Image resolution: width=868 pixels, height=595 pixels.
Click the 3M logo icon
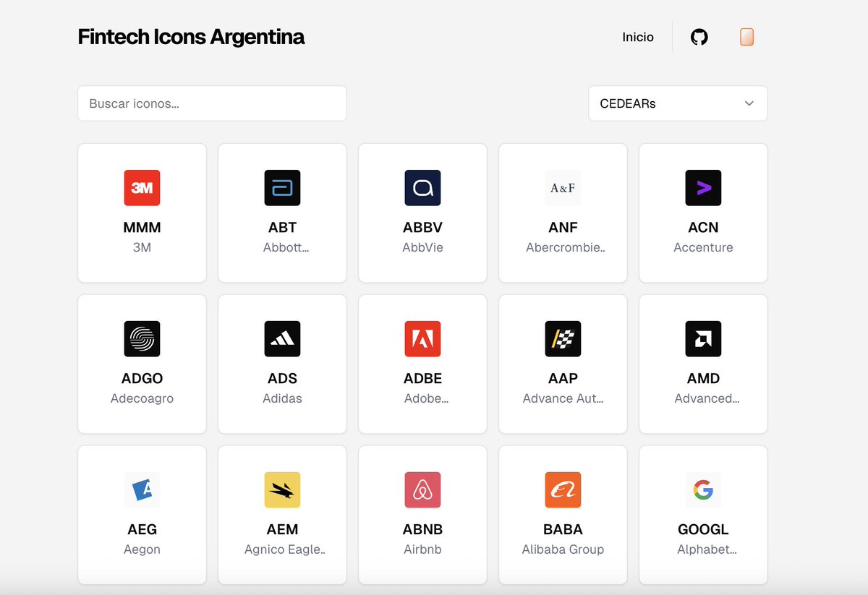[x=142, y=188]
